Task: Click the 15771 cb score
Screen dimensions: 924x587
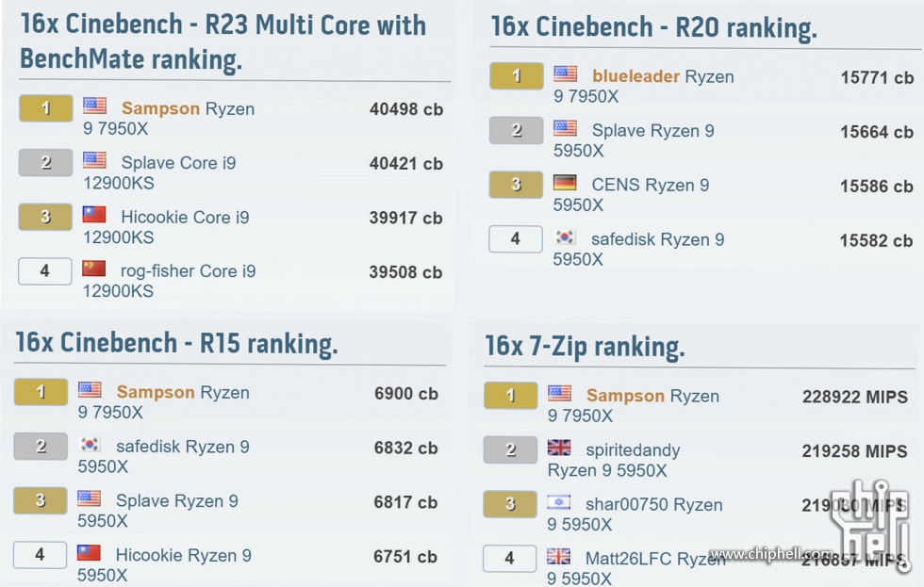Action: tap(877, 77)
